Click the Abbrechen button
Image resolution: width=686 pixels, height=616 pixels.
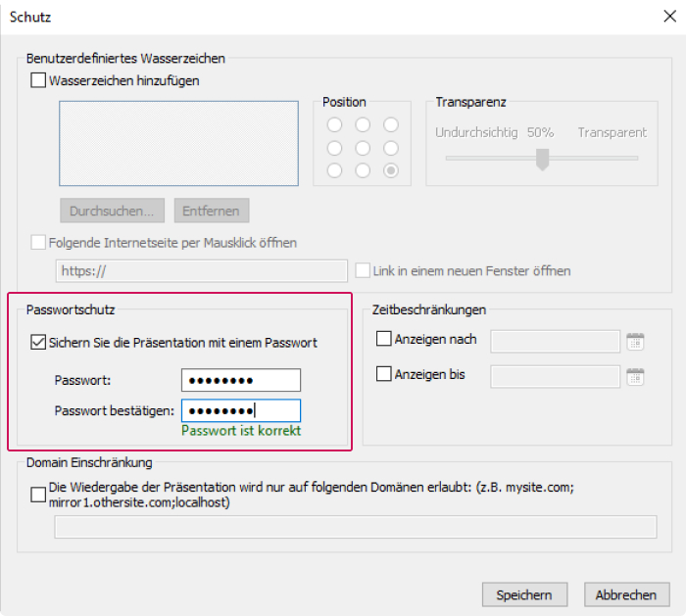[626, 594]
